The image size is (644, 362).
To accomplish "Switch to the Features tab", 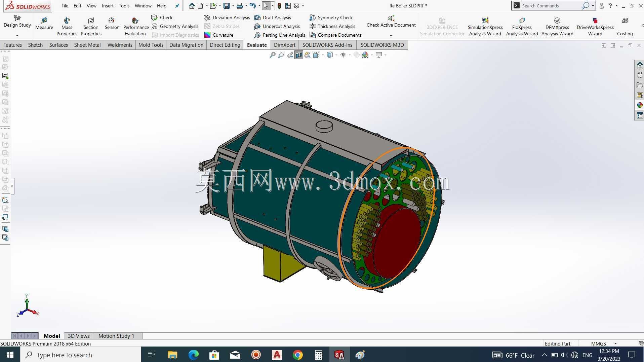I will (x=12, y=45).
